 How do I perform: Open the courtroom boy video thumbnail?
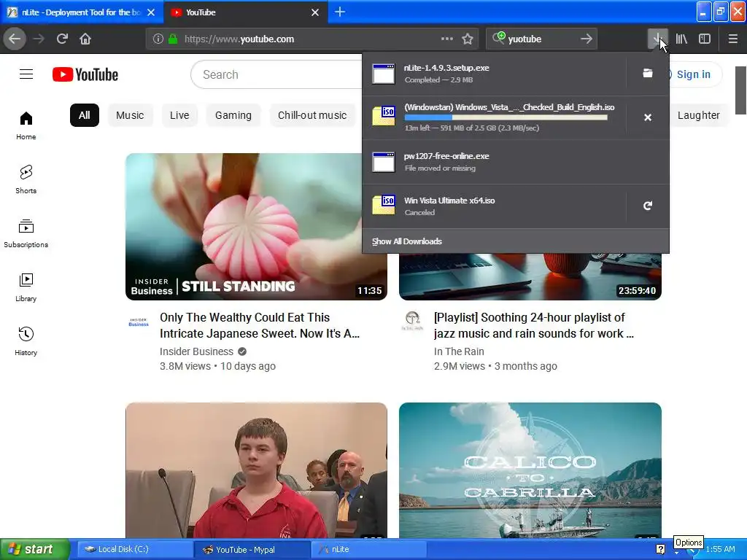coord(256,470)
